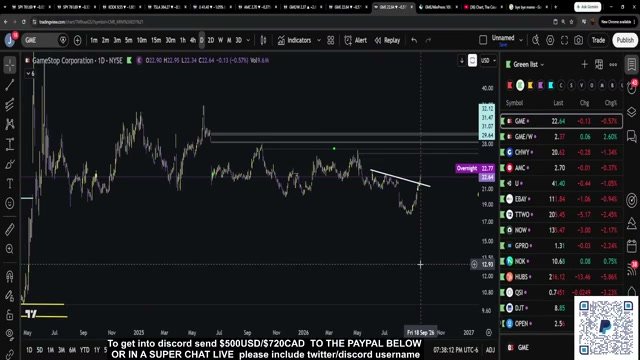640x360 pixels.
Task: Select the text annotation tool
Action: pyautogui.click(x=10, y=184)
